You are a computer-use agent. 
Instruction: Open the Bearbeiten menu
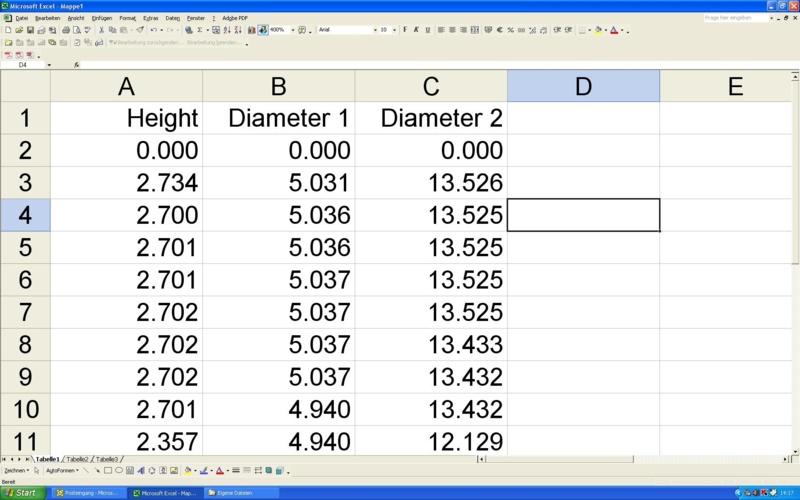(47, 18)
